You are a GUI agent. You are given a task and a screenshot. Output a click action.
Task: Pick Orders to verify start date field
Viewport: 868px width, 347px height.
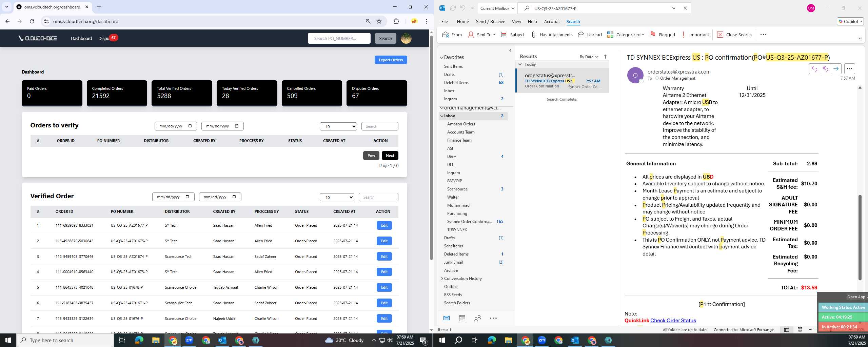pyautogui.click(x=176, y=126)
